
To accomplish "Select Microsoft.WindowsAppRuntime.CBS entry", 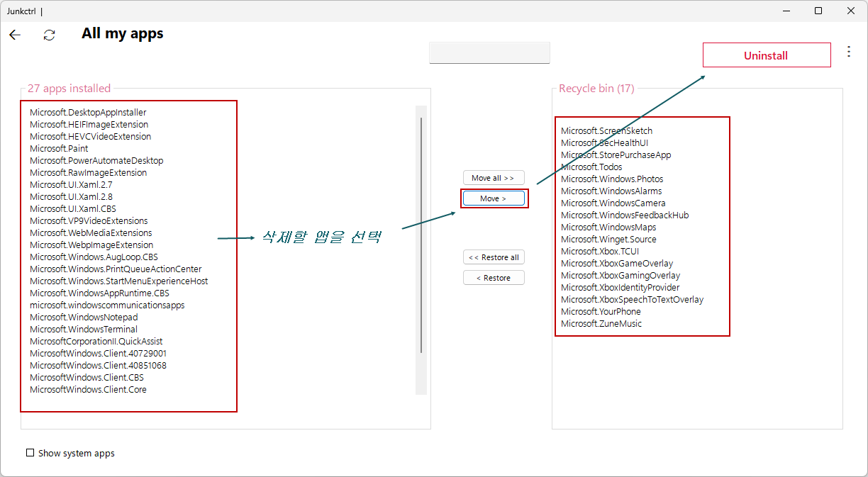I will coord(99,293).
